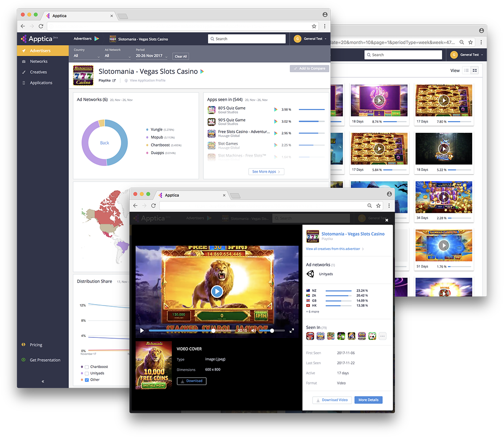
Task: Open the Ad Network filter dropdown
Action: (x=118, y=56)
